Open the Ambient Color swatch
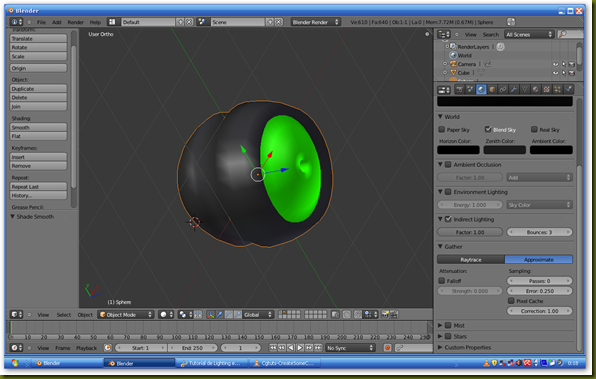Screen dimensions: 596x379 coord(551,150)
